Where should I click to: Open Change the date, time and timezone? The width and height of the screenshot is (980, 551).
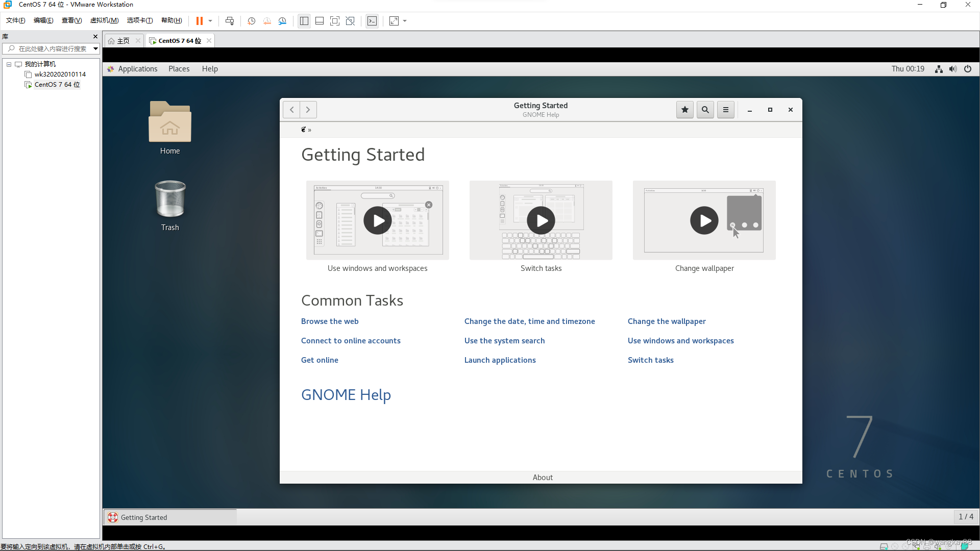click(530, 321)
